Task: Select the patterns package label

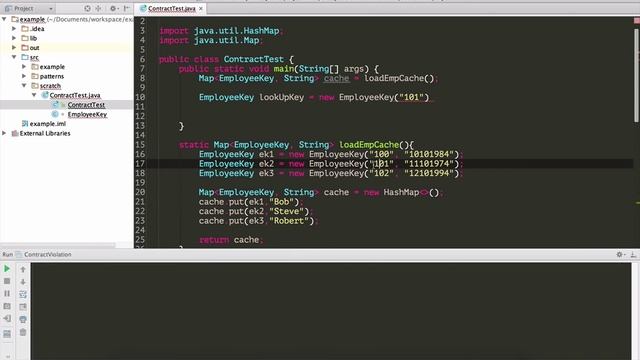Action: (x=52, y=76)
